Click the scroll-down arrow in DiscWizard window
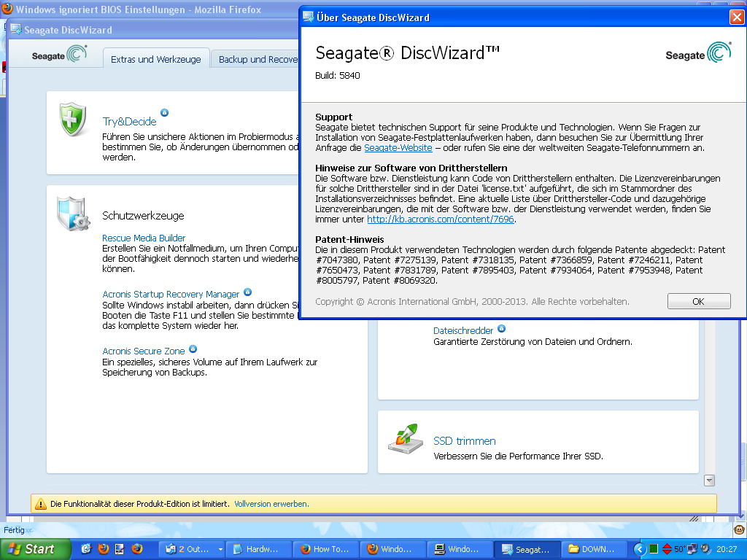Image resolution: width=747 pixels, height=560 pixels. 709,481
